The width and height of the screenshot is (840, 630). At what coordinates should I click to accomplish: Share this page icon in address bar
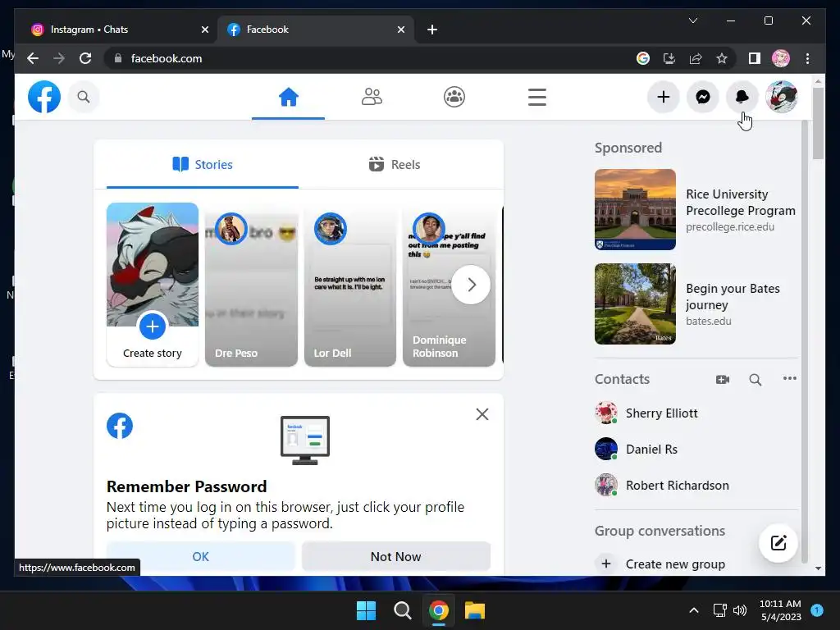coord(696,58)
